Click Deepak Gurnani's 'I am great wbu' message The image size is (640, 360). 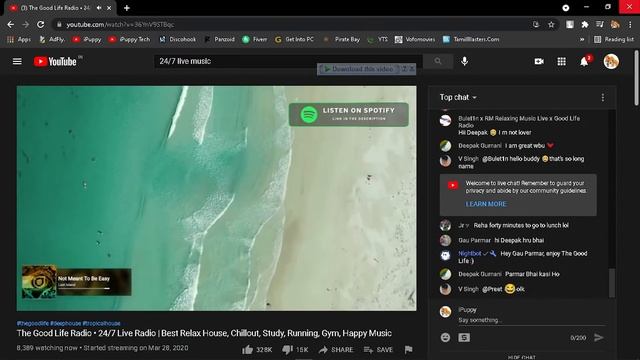pyautogui.click(x=525, y=146)
